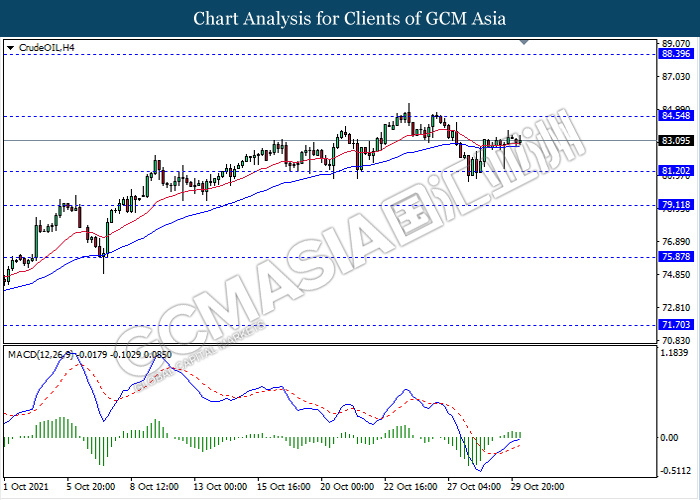This screenshot has width=700, height=500.
Task: Click the 13 Oct 00:00 time label
Action: pos(220,487)
